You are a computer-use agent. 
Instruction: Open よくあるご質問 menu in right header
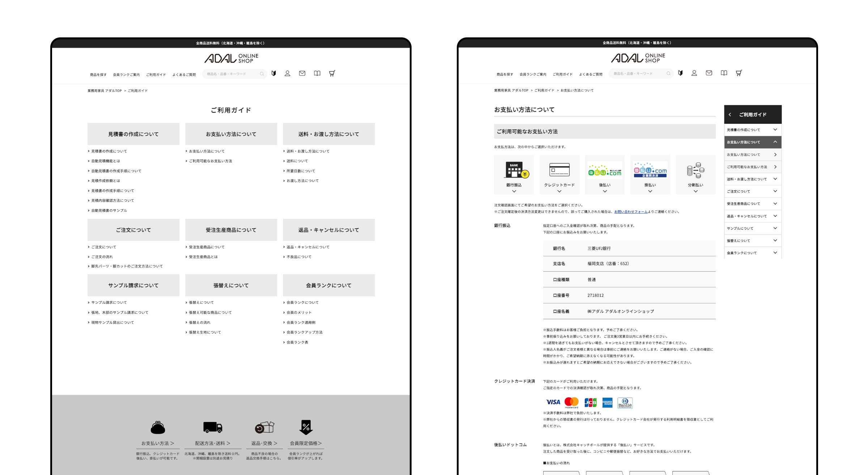591,75
